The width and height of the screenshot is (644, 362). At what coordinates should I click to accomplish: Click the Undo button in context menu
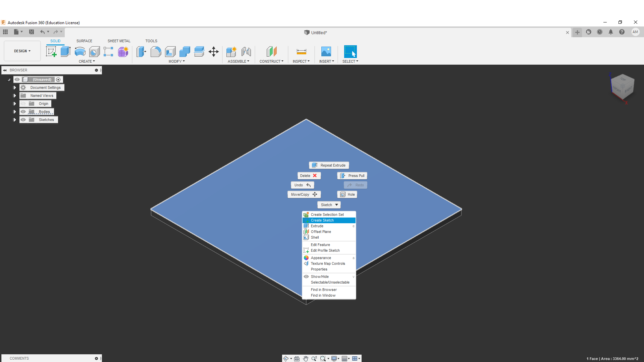click(x=302, y=185)
